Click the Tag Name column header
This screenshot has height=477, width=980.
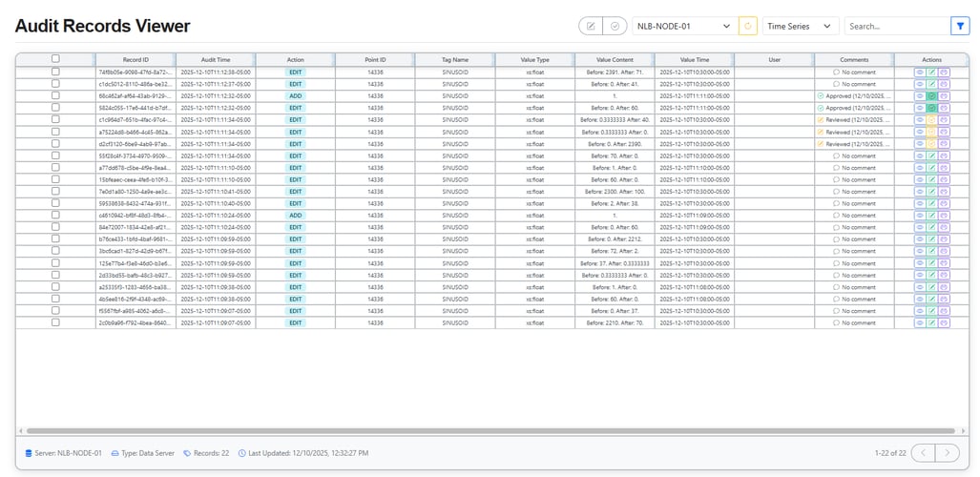point(454,59)
